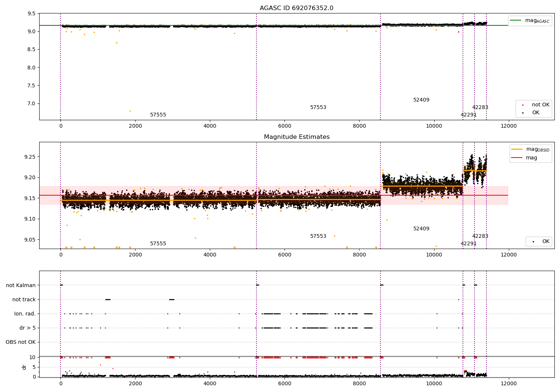
Task: Click obsid '42283' in Magnitude Estimates plot
Action: pyautogui.click(x=480, y=236)
